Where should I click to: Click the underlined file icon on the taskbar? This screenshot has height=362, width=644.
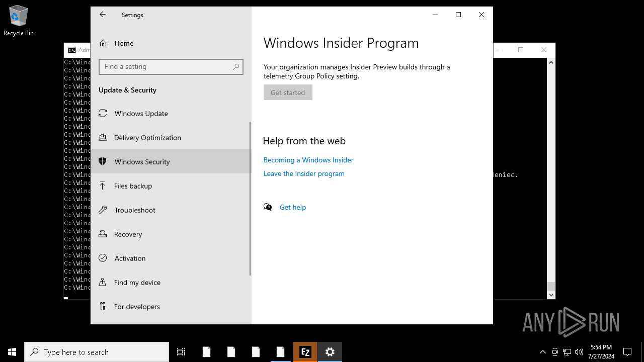pos(281,352)
